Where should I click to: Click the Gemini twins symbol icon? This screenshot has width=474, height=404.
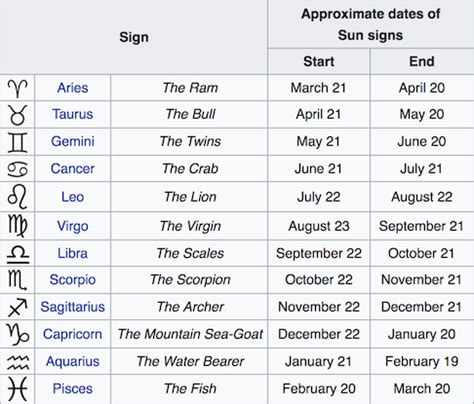(18, 142)
